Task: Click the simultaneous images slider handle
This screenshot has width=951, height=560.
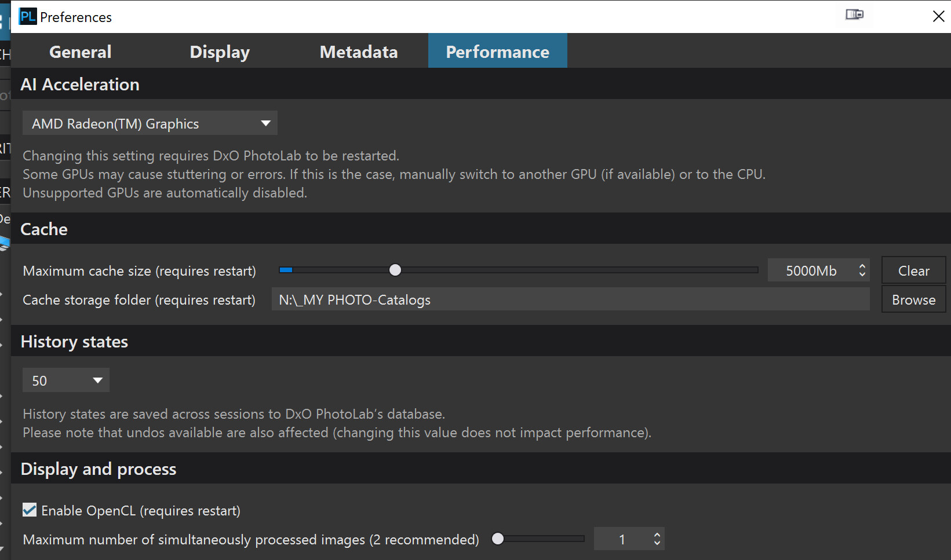Action: click(498, 539)
